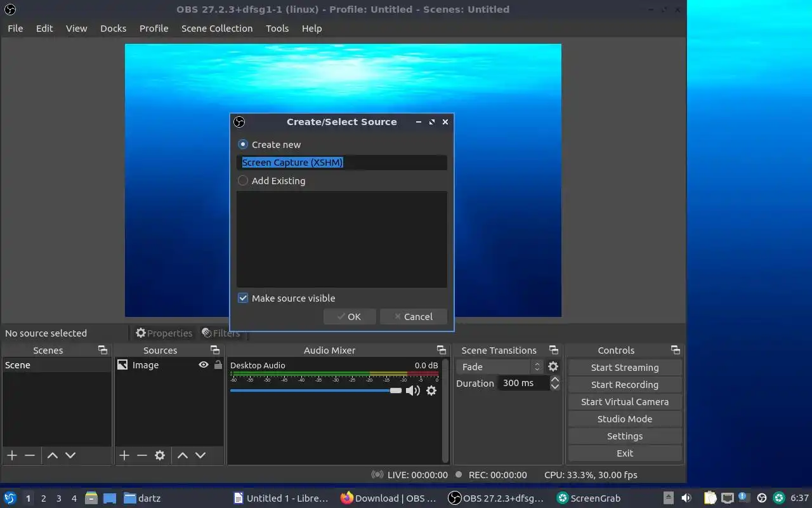812x508 pixels.
Task: Open dartz folder in taskbar
Action: point(142,498)
